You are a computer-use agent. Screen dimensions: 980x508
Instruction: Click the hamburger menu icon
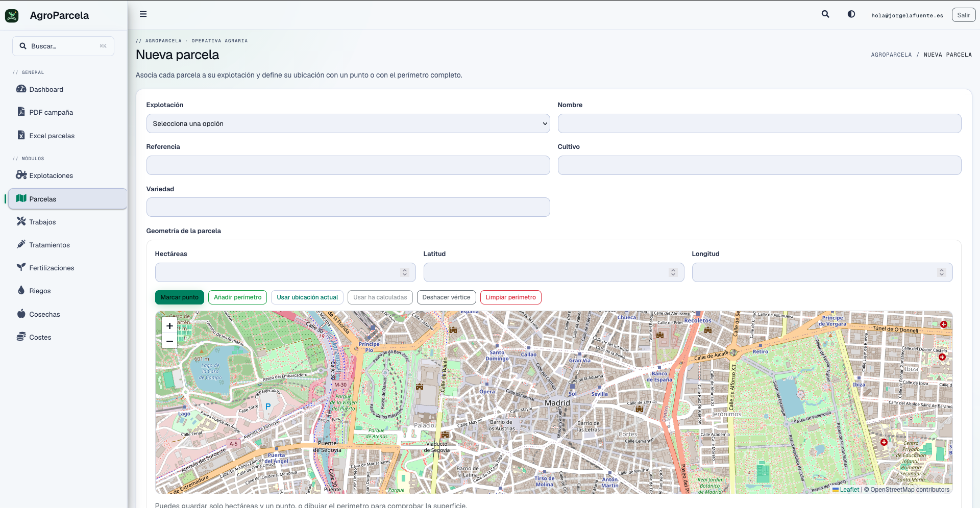[143, 14]
